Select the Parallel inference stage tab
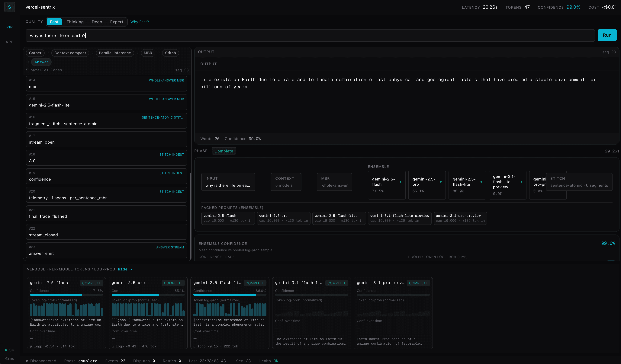This screenshot has height=364, width=621. (115, 53)
